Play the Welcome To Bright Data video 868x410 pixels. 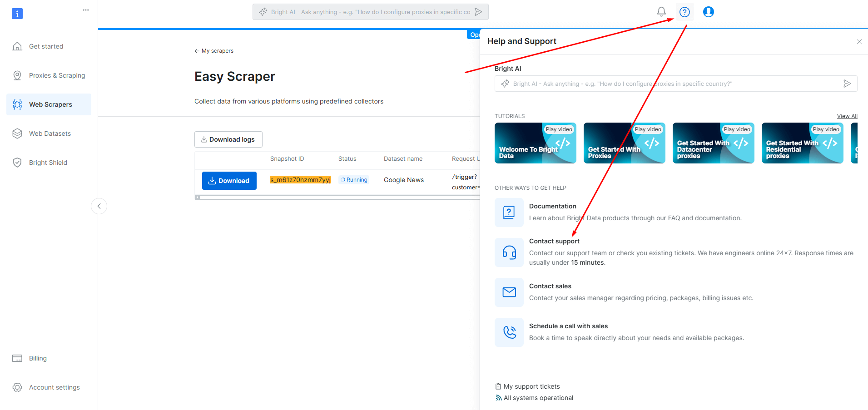point(536,143)
